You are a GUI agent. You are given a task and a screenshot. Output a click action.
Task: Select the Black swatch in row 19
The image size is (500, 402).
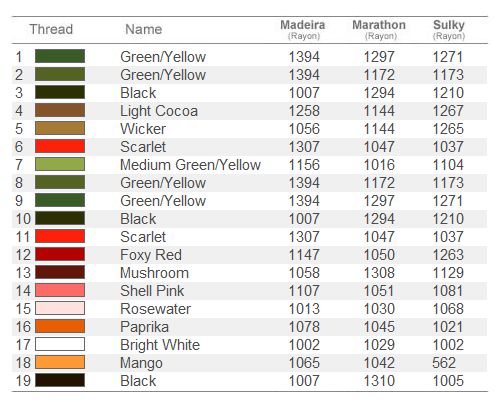pyautogui.click(x=60, y=380)
